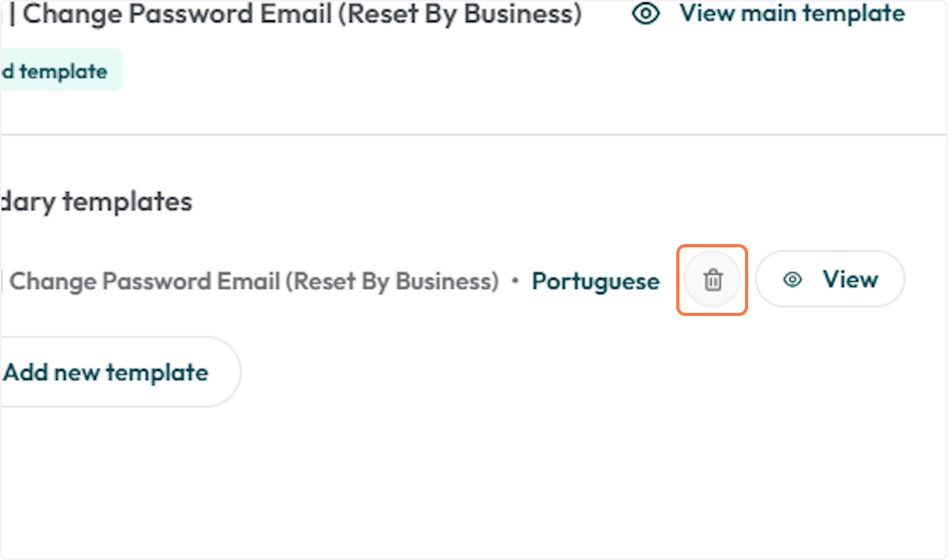Click the vertical bar before the page title
The height and width of the screenshot is (560, 948).
(13, 13)
